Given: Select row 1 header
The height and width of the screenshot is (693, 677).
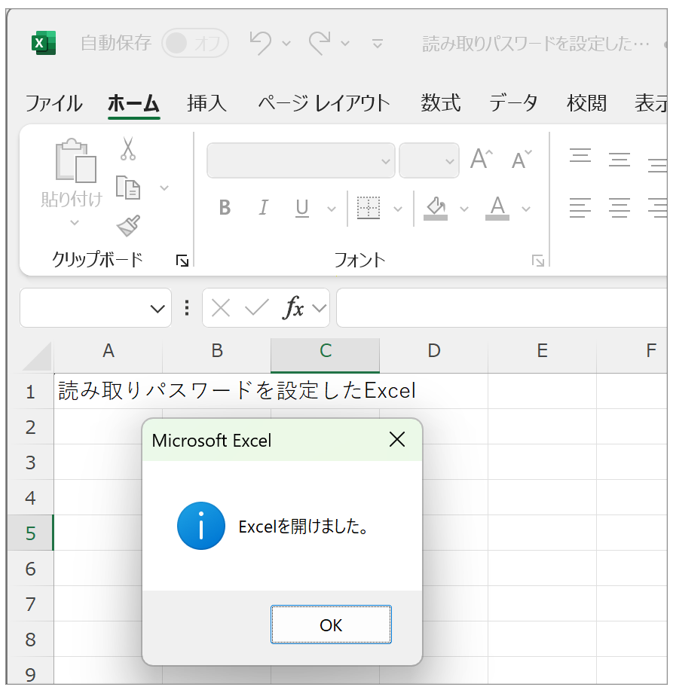Looking at the screenshot, I should pos(30,392).
